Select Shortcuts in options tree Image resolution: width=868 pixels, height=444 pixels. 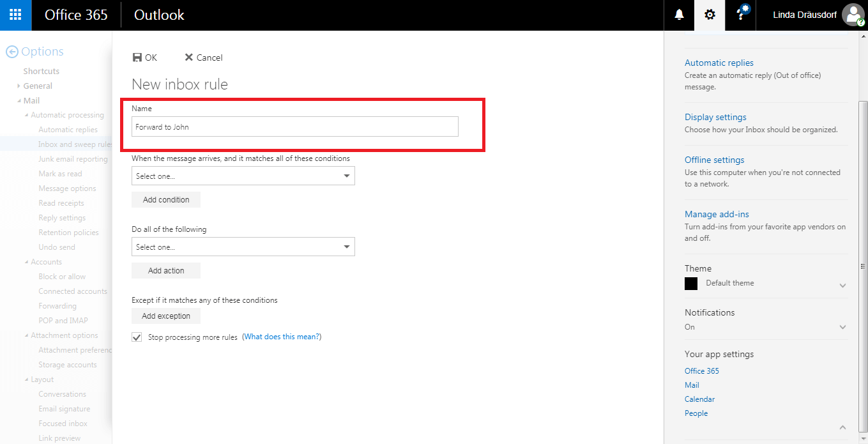tap(42, 71)
